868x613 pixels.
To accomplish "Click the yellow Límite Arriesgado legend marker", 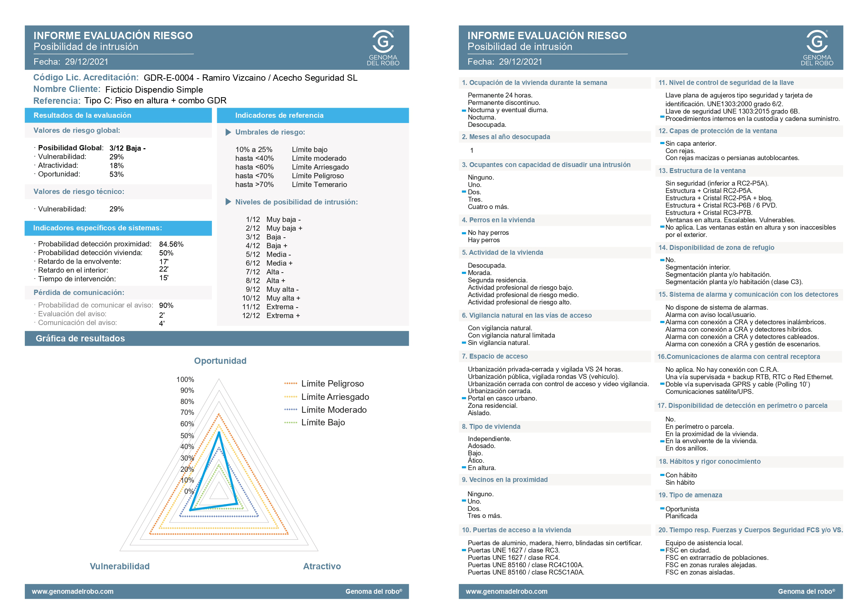I will click(x=291, y=397).
